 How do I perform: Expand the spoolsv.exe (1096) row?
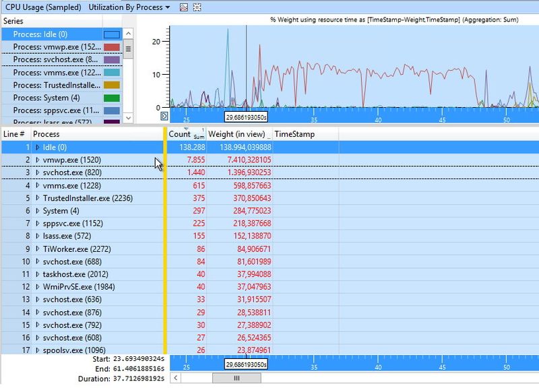pyautogui.click(x=38, y=350)
